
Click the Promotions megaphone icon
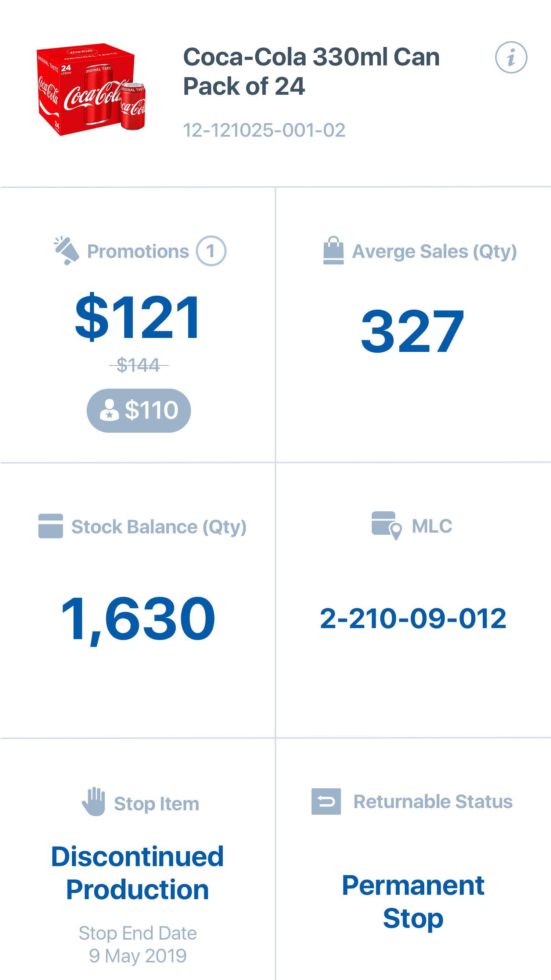click(66, 251)
